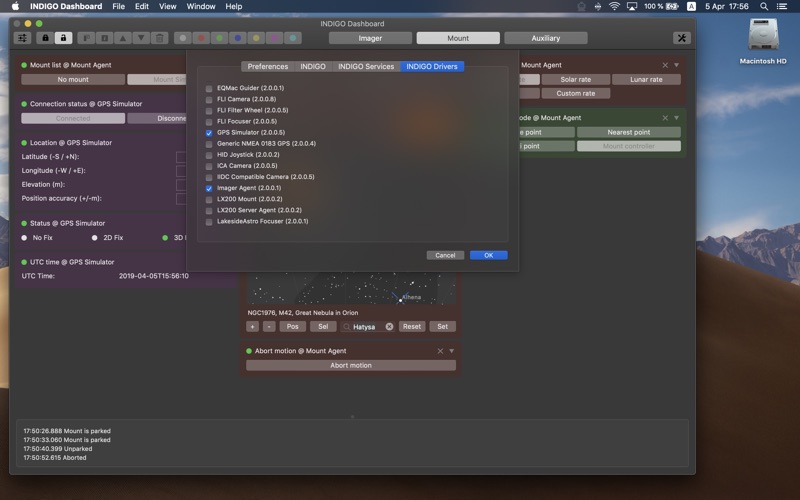Enable FLI Focuser driver checkbox

(209, 122)
